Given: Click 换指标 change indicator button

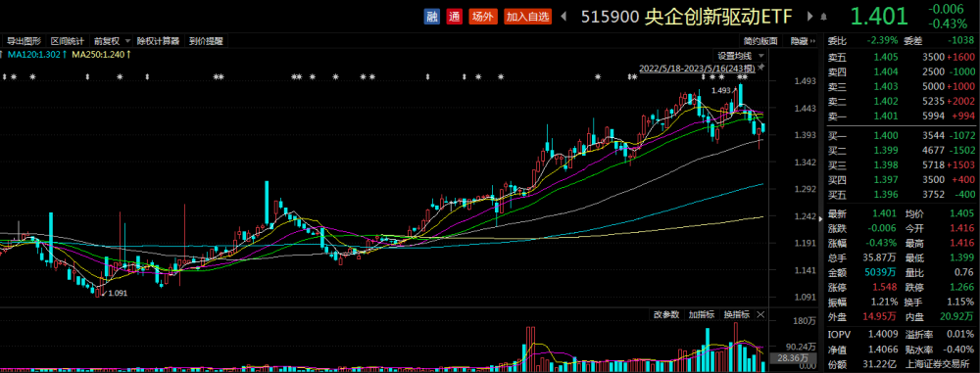Looking at the screenshot, I should click(x=736, y=314).
